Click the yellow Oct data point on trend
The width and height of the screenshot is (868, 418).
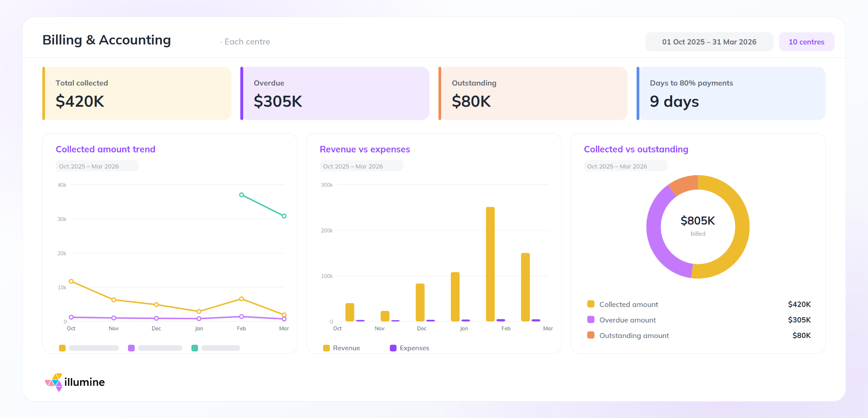(71, 281)
